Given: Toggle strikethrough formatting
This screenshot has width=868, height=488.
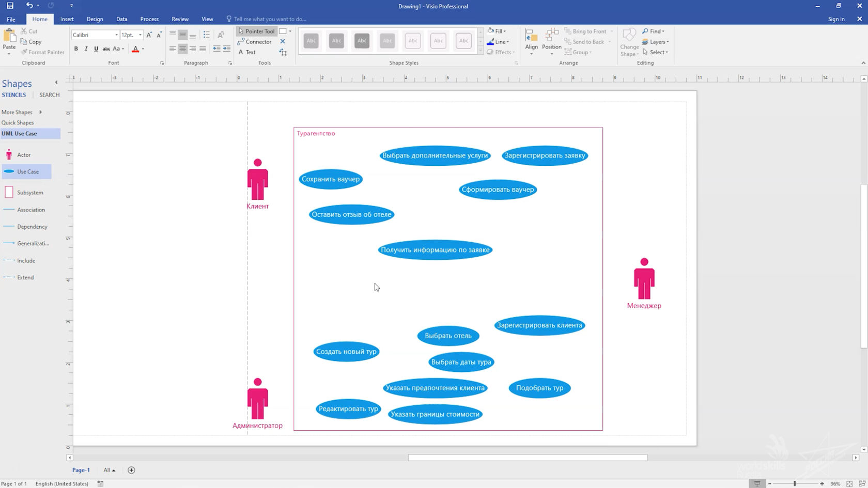Looking at the screenshot, I should 106,49.
